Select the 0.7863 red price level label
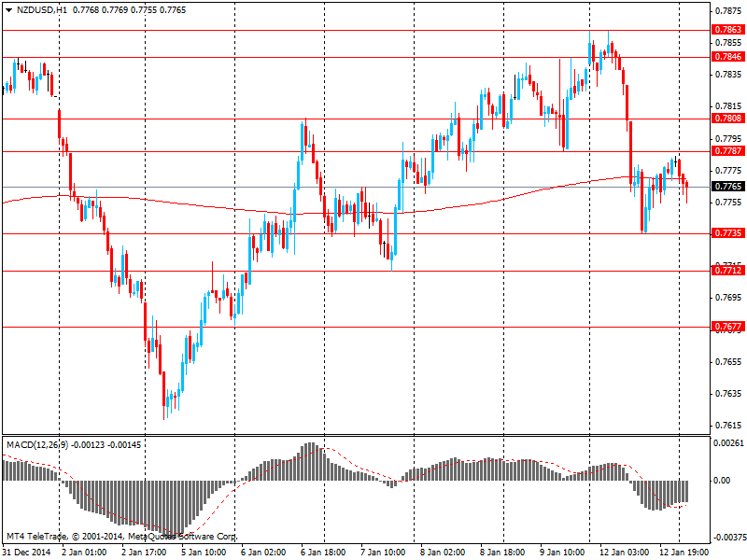 point(727,30)
